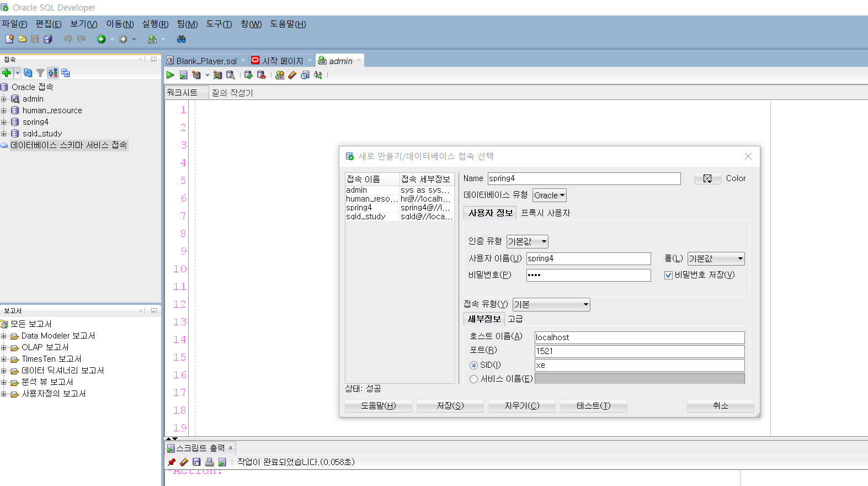Switch to the Blank_Player.sql tab
The image size is (868, 486).
206,61
